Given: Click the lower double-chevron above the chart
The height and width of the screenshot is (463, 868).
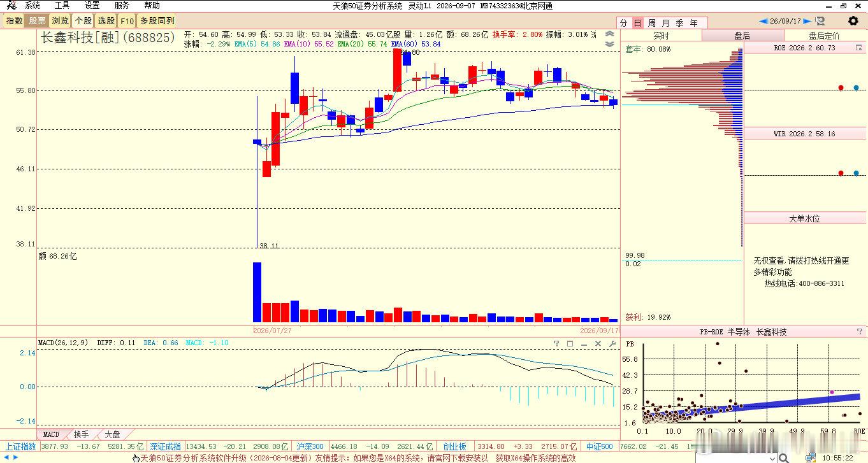Looking at the screenshot, I should click(610, 44).
